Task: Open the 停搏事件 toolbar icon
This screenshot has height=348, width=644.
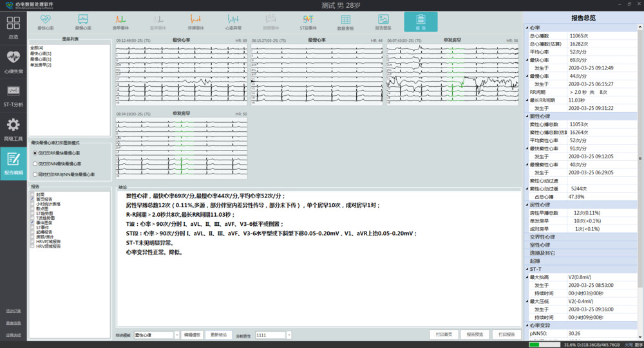Action: tap(196, 22)
